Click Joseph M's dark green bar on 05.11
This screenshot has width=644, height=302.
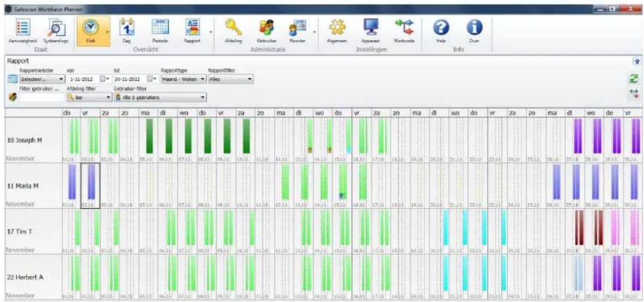(149, 136)
